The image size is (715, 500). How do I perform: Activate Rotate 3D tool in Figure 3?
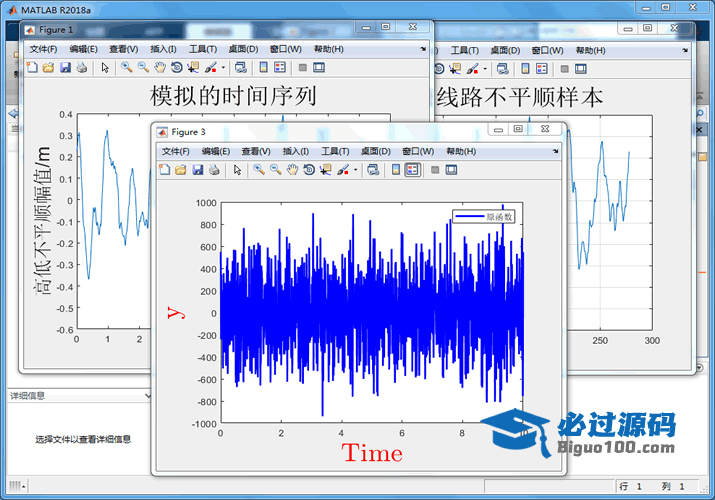[x=310, y=170]
